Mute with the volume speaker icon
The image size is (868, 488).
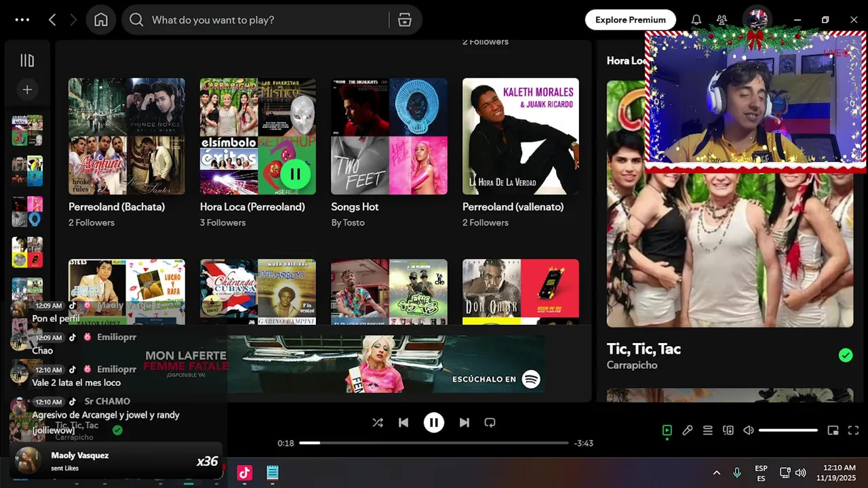coord(749,430)
